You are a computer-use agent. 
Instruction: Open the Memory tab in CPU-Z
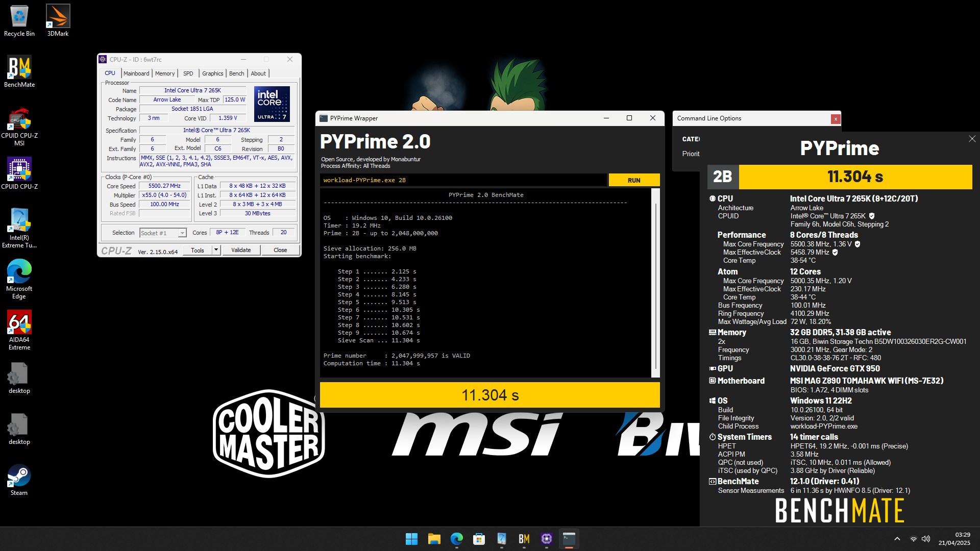click(165, 73)
